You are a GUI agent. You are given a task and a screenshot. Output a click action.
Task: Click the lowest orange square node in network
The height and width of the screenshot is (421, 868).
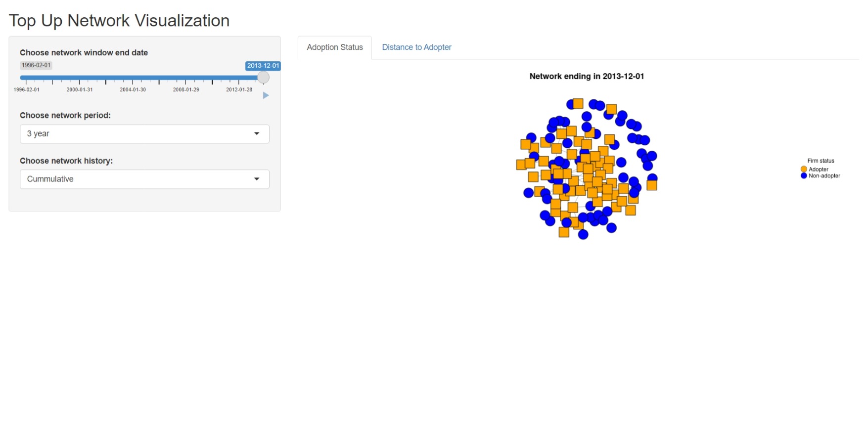coord(564,232)
